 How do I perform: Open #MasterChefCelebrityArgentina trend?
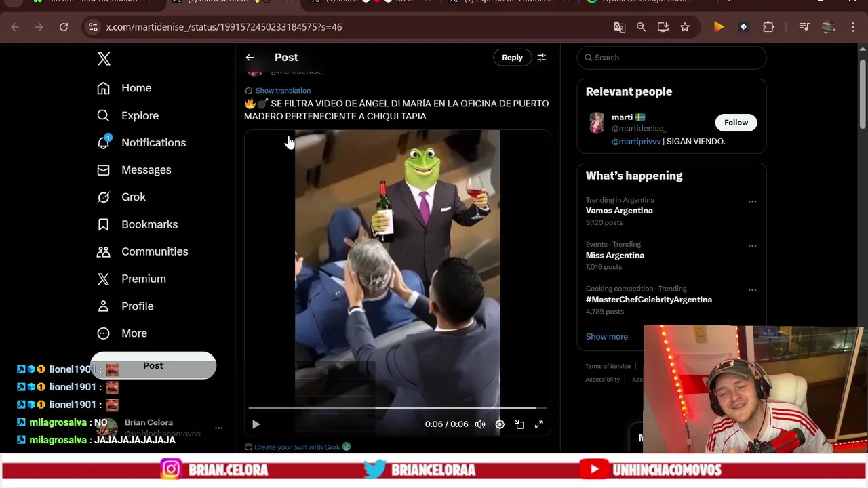pyautogui.click(x=649, y=300)
